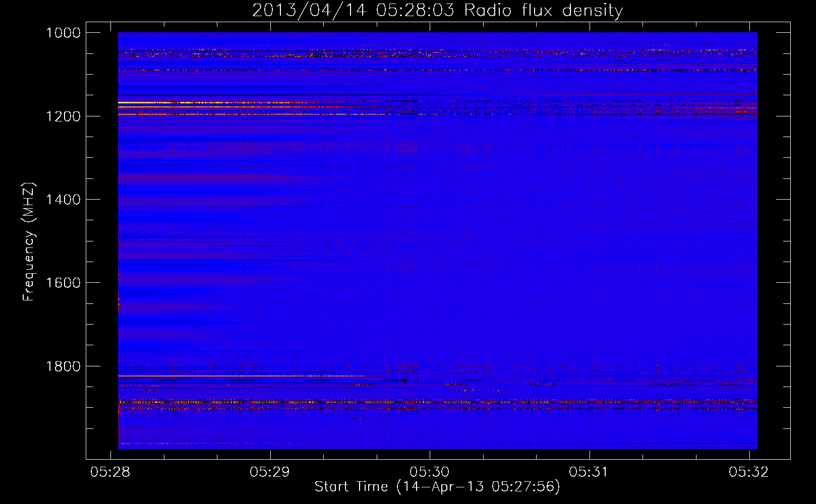The height and width of the screenshot is (504, 816).
Task: Select the 05:32 time tick label
Action: (749, 472)
